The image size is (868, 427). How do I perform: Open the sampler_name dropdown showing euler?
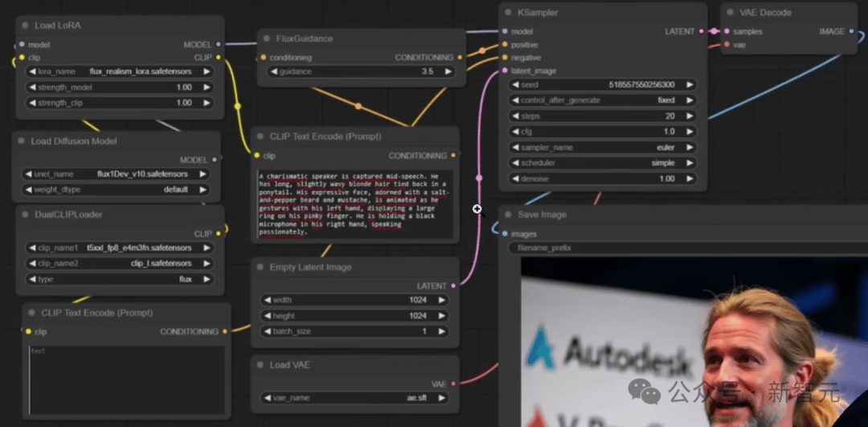click(602, 148)
